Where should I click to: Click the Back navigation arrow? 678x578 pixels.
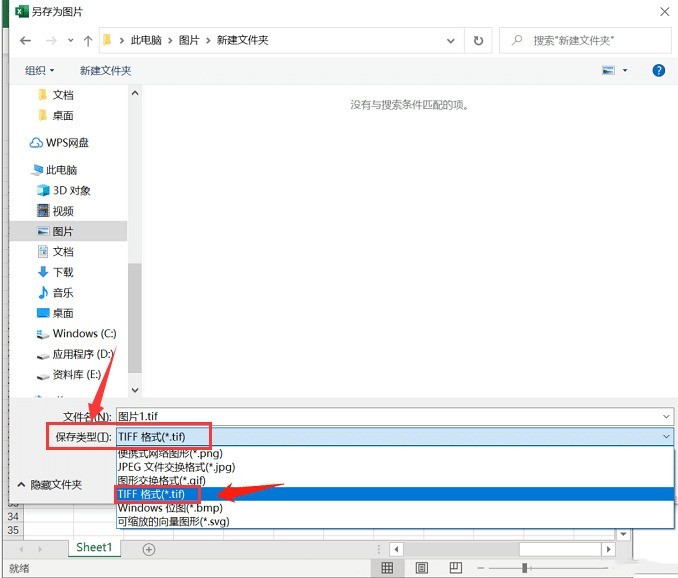tap(25, 41)
